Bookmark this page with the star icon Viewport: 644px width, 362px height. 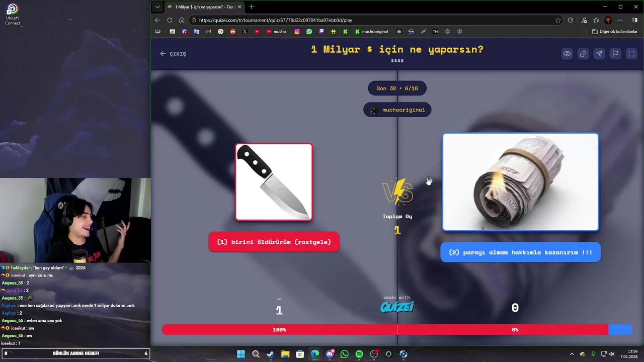[x=558, y=20]
